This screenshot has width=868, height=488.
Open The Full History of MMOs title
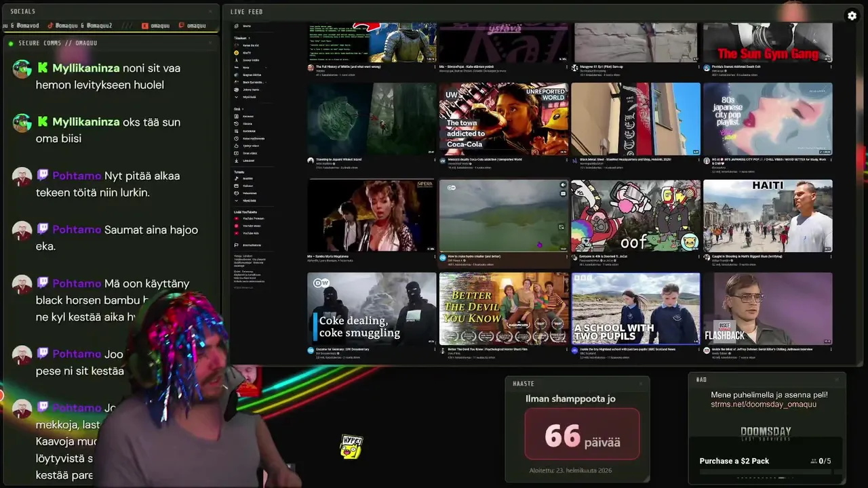pos(347,66)
